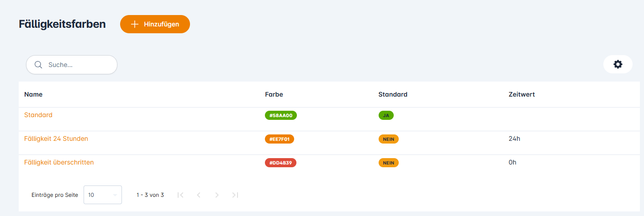Jump to last page of results
Viewport: 644px width, 216px height.
(235, 195)
